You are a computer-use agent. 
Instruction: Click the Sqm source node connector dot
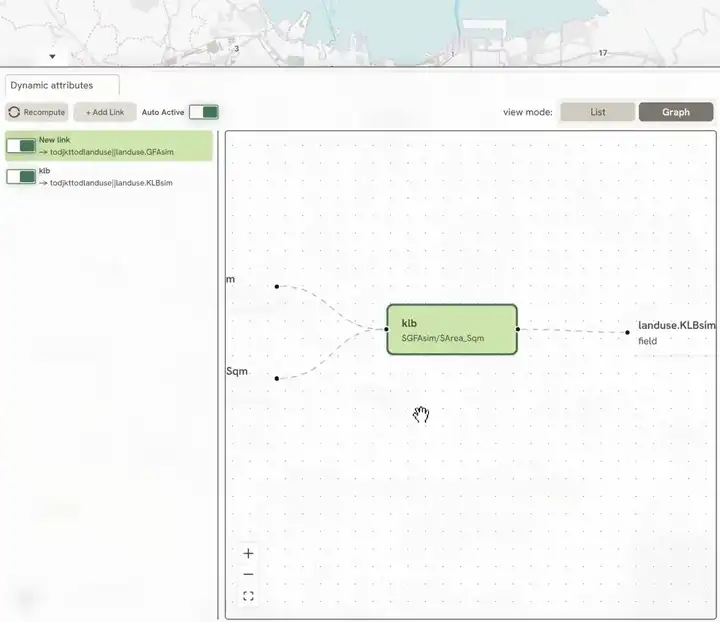click(x=276, y=379)
